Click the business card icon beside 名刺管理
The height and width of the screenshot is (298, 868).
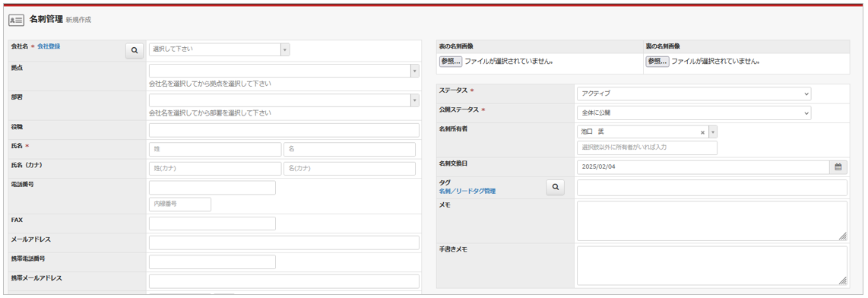pos(16,20)
